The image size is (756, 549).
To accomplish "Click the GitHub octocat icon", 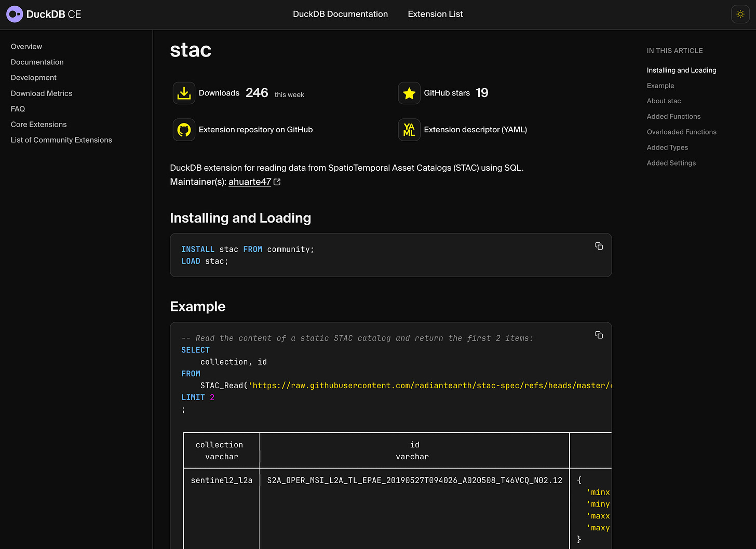I will (x=184, y=130).
